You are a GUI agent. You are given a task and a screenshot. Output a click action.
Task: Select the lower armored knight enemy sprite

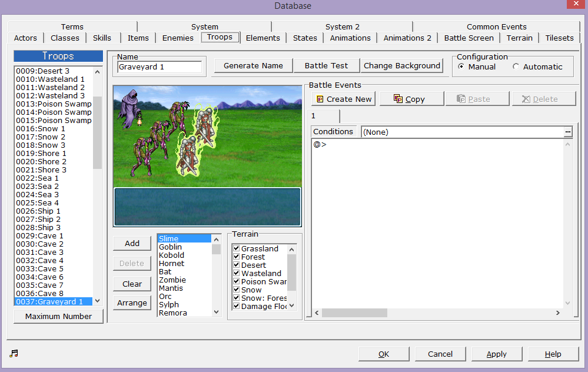coord(188,155)
